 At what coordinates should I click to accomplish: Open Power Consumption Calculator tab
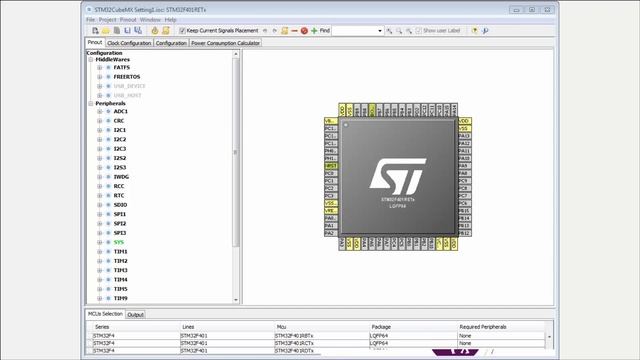pos(225,43)
